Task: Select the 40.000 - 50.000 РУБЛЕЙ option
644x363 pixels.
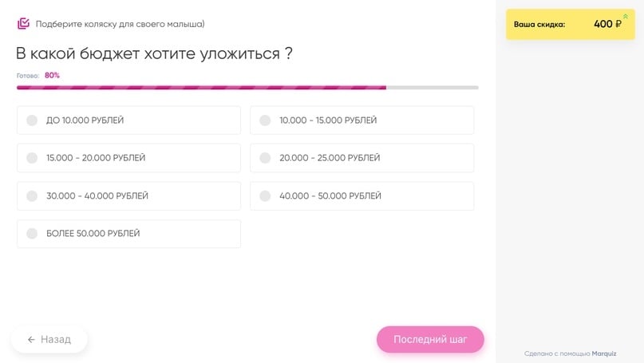Action: coord(265,196)
